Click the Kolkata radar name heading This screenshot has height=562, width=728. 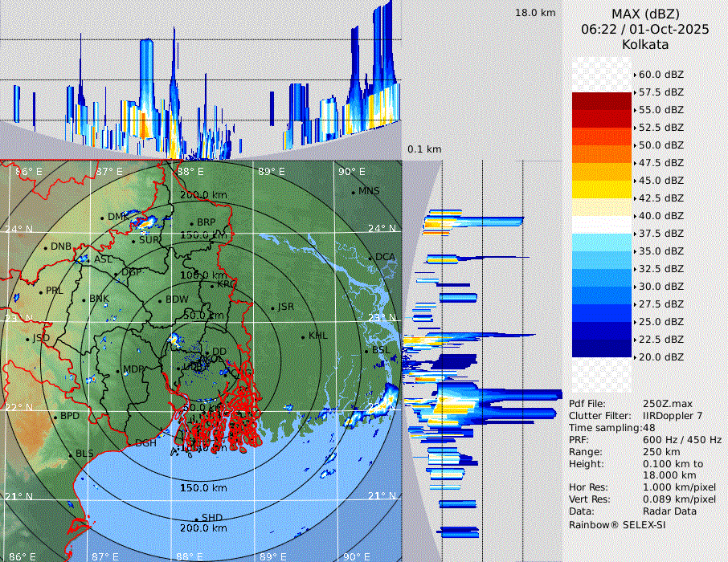click(644, 44)
